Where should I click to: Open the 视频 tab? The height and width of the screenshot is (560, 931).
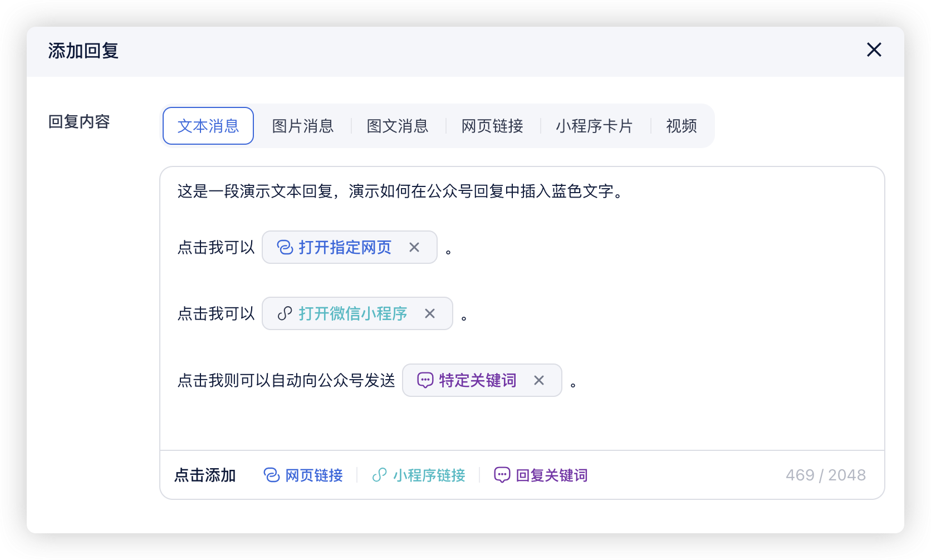pos(682,126)
